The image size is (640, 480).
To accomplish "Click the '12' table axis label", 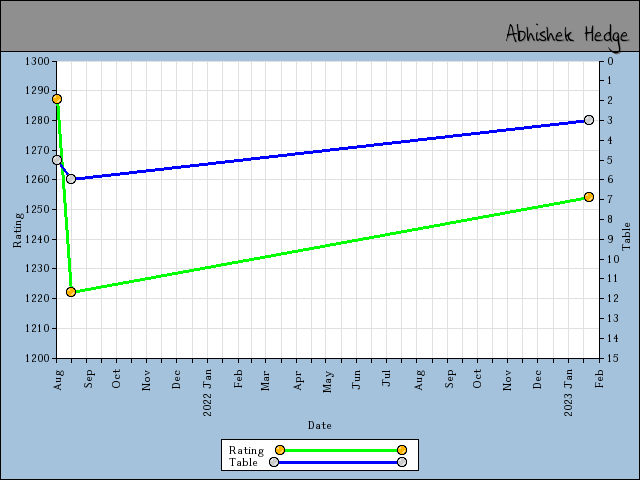I will pos(613,298).
